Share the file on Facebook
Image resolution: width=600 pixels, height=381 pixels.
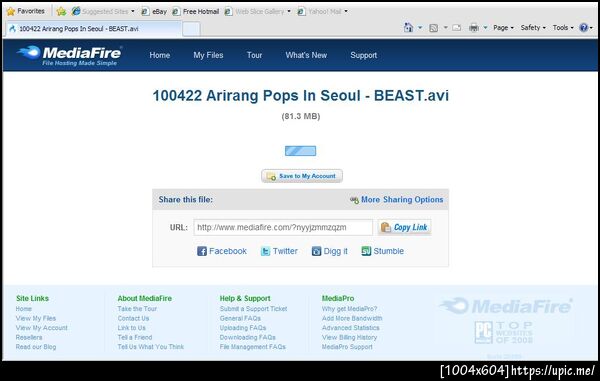(222, 251)
